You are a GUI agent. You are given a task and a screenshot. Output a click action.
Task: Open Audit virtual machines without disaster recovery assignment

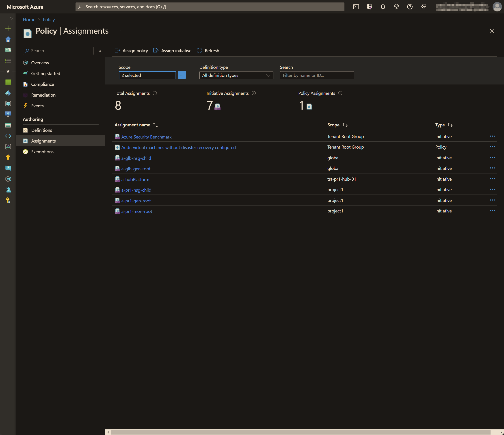178,147
